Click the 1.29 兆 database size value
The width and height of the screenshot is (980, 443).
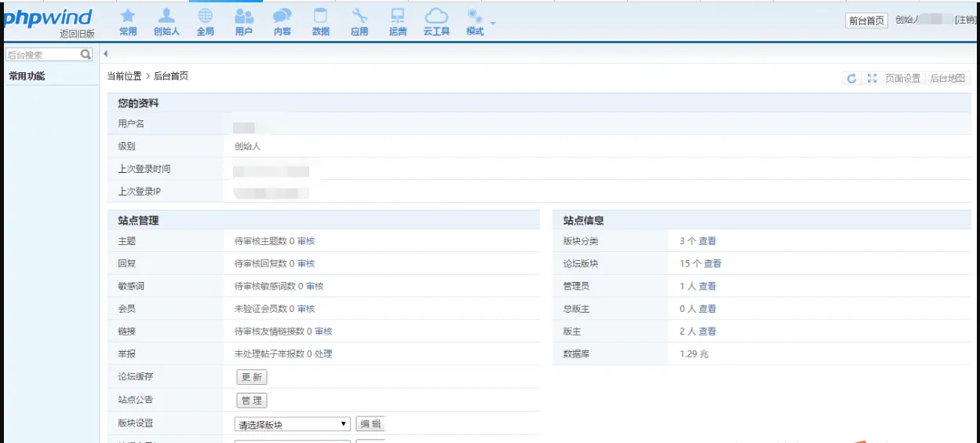tap(694, 354)
